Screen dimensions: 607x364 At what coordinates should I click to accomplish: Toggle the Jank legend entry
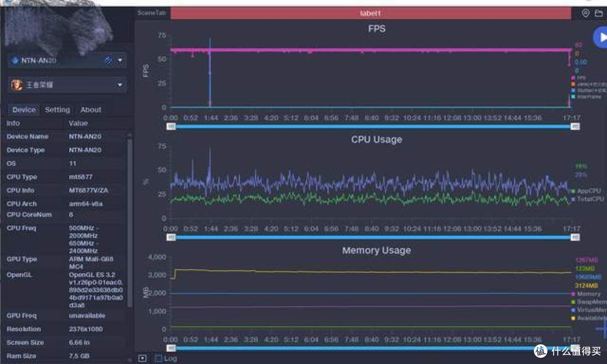pyautogui.click(x=589, y=84)
